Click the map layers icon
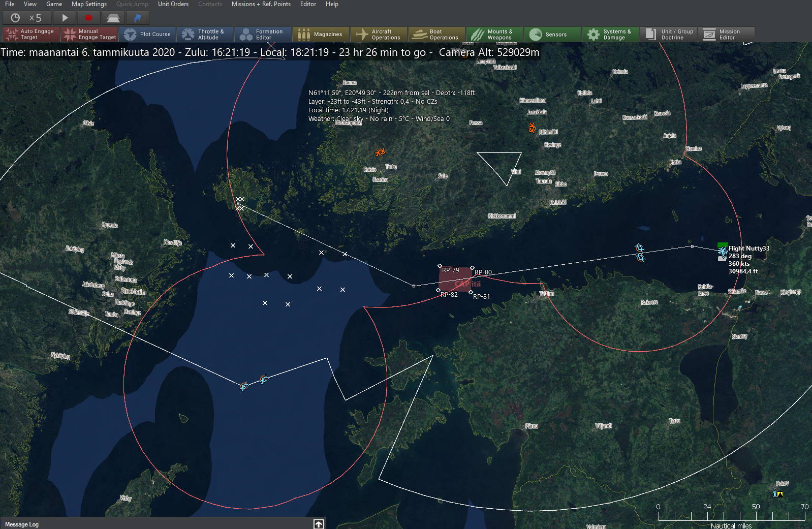This screenshot has width=812, height=529. tap(113, 18)
